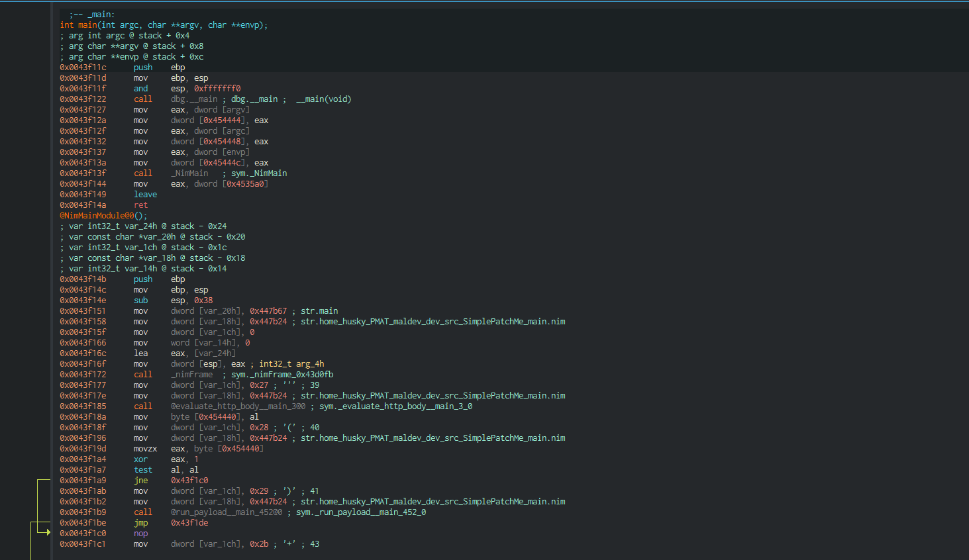
Task: Select address 0x0043f122 call instruction
Action: [x=205, y=99]
